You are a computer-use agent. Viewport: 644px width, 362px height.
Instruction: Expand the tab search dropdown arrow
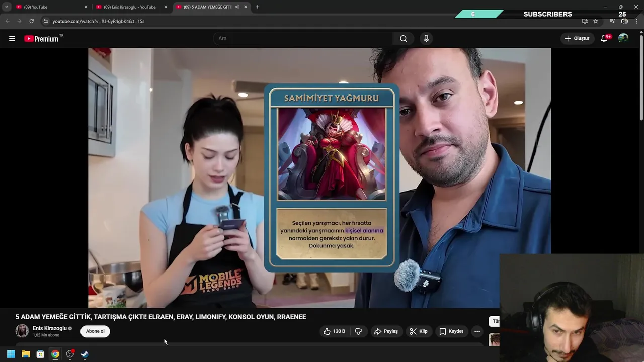pyautogui.click(x=7, y=7)
